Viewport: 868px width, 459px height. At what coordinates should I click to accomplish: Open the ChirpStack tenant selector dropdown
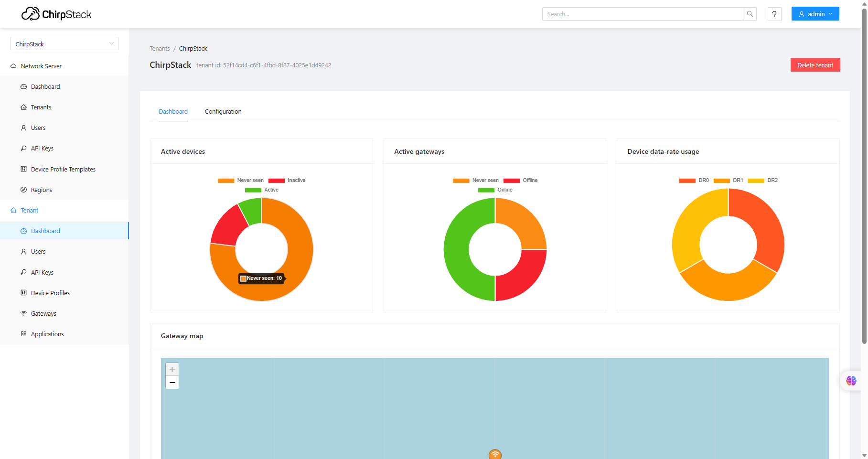[64, 44]
